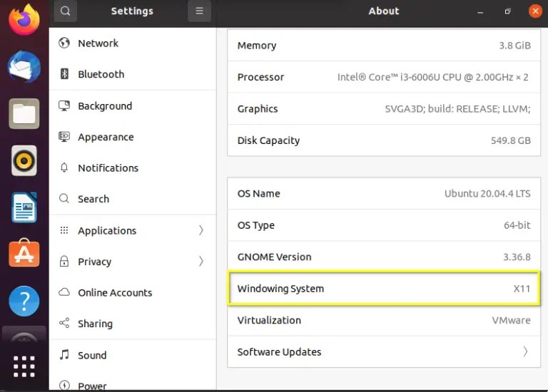The image size is (548, 392).
Task: Open the Settings hamburger menu
Action: point(199,11)
